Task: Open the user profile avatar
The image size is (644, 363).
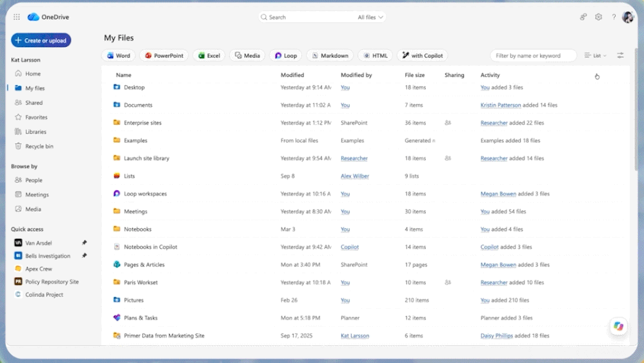Action: (x=628, y=17)
